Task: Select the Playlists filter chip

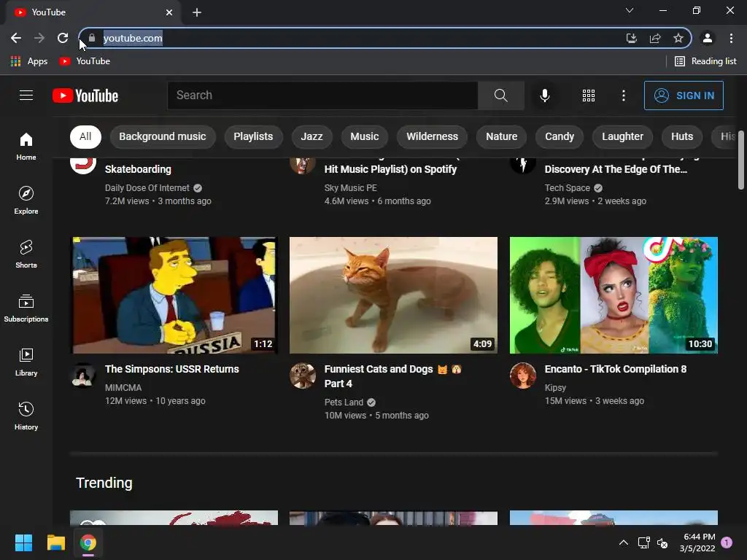Action: pyautogui.click(x=253, y=136)
